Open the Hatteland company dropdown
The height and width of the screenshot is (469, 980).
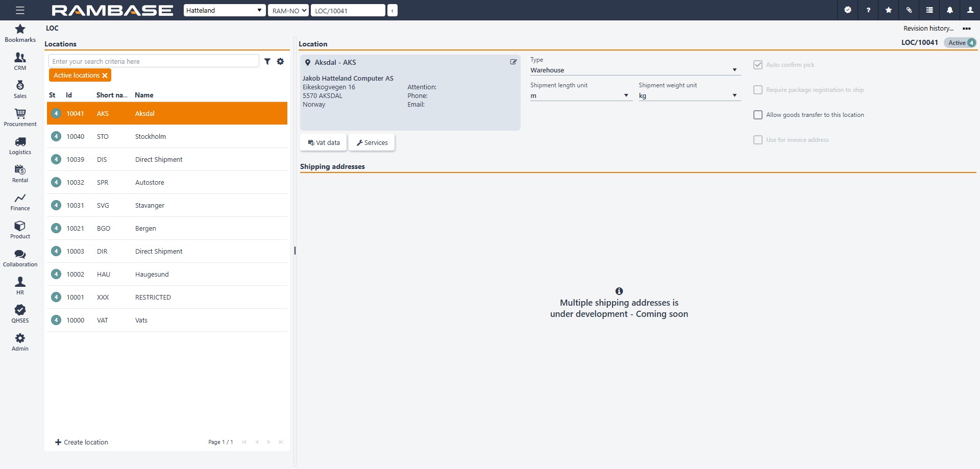point(224,10)
